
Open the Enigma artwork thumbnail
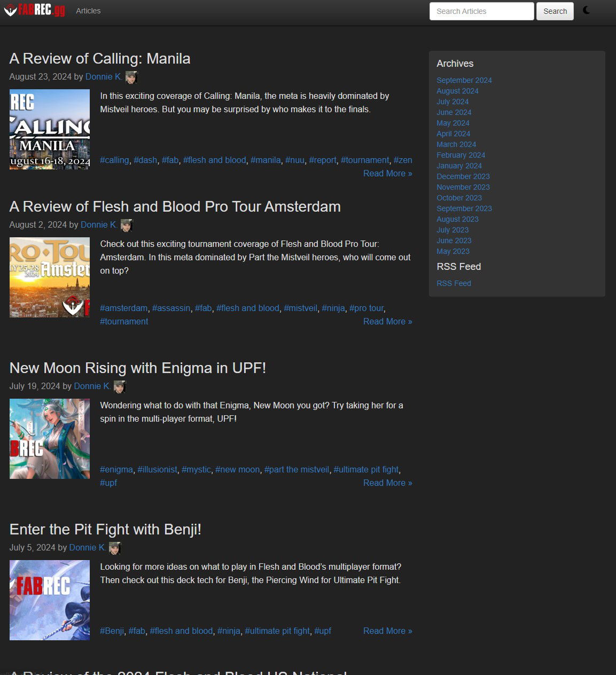tap(50, 439)
